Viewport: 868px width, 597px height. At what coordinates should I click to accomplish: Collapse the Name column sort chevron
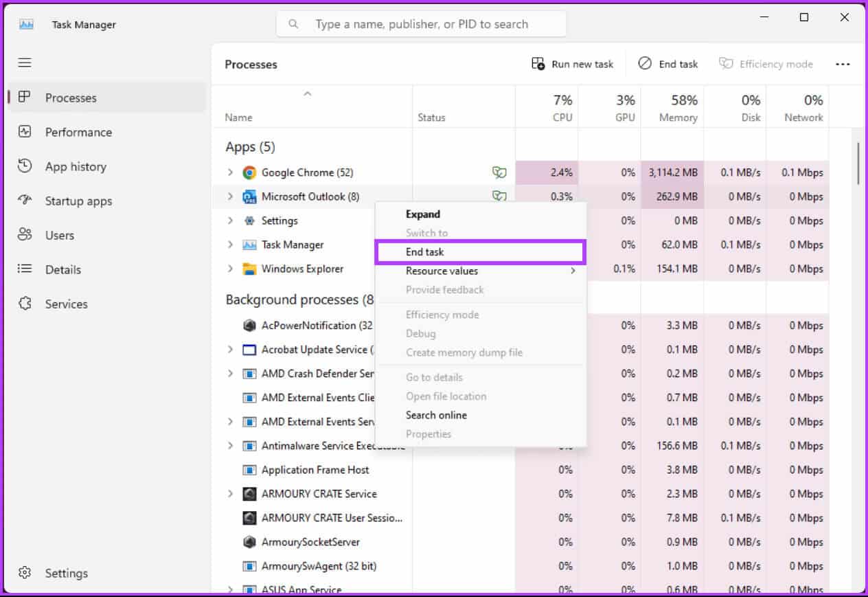click(x=308, y=93)
